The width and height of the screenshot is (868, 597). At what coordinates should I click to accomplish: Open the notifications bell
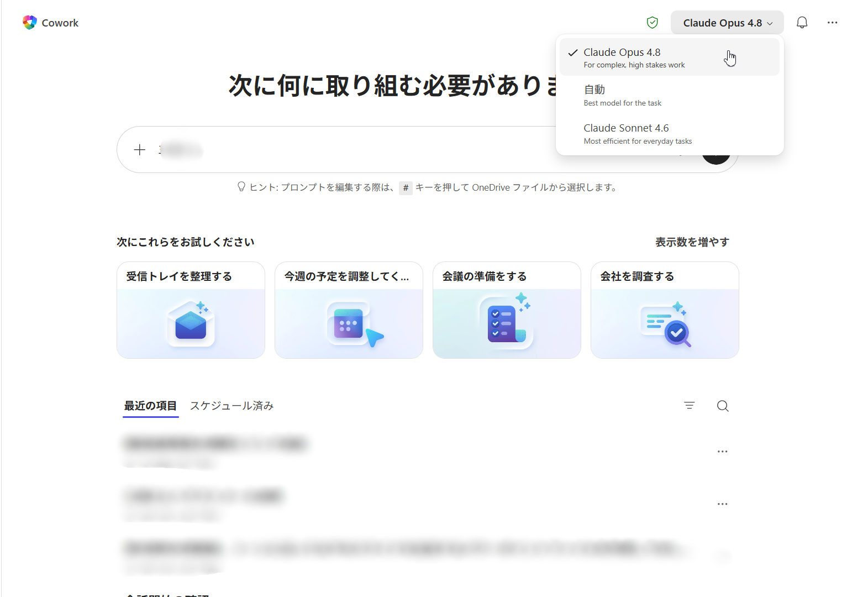(802, 23)
